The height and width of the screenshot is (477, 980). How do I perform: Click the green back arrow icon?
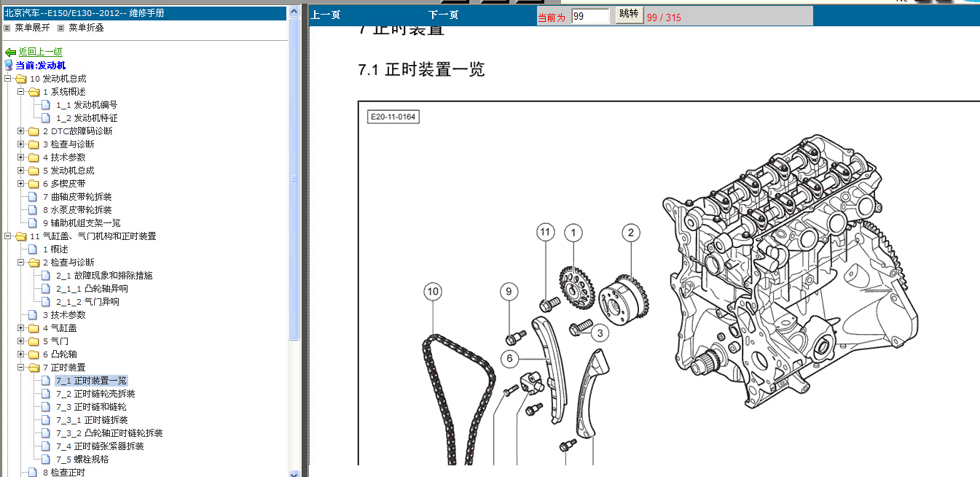pyautogui.click(x=10, y=53)
